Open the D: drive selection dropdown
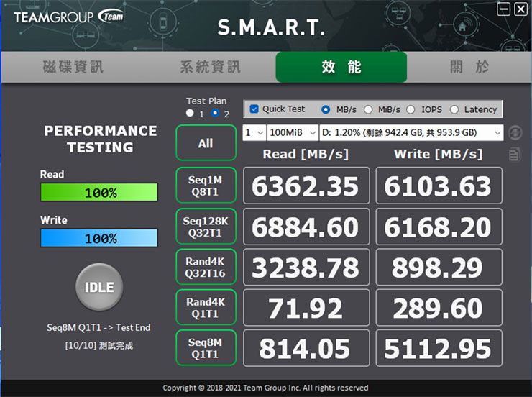Viewport: 532px width, 397px height. click(x=411, y=132)
